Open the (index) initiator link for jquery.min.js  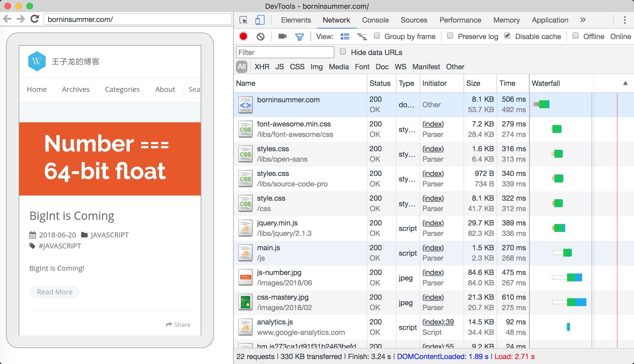click(433, 223)
